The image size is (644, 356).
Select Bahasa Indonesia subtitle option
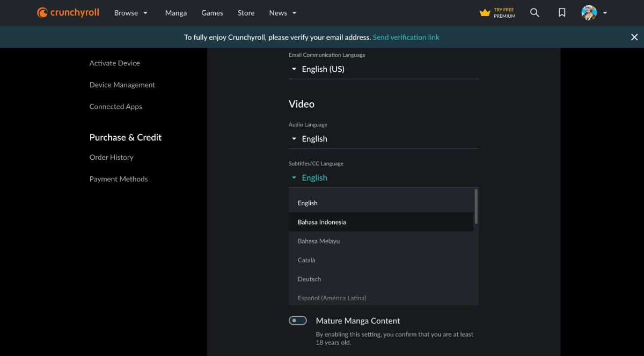pos(322,222)
